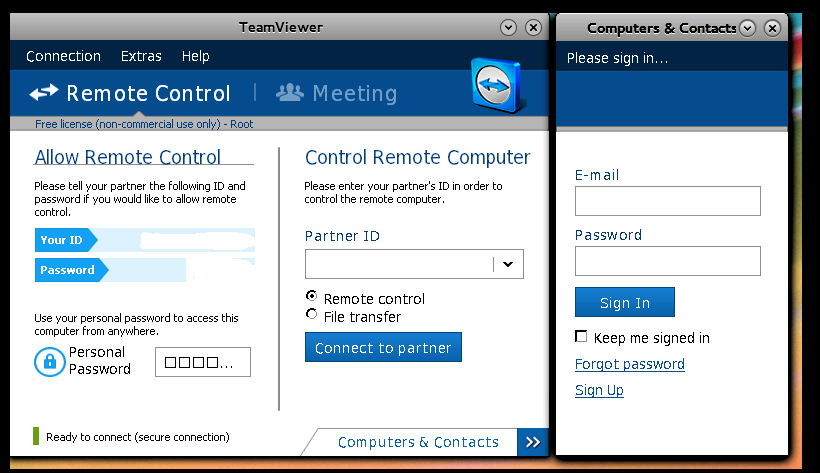Viewport: 820px width, 473px height.
Task: Switch to the Remote Control tab
Action: [x=130, y=93]
